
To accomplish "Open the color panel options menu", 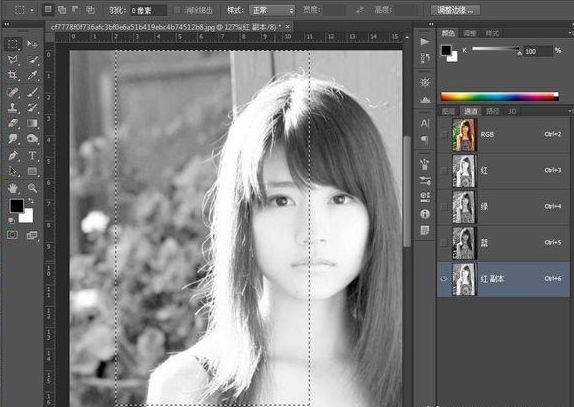I will coord(570,33).
